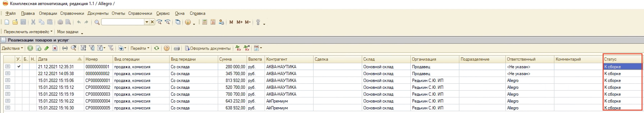Open Сервис menu

(x=163, y=14)
